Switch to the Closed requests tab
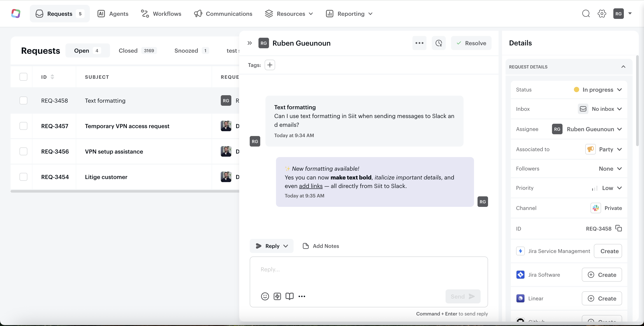Screen dimensions: 644x326 click(x=138, y=50)
